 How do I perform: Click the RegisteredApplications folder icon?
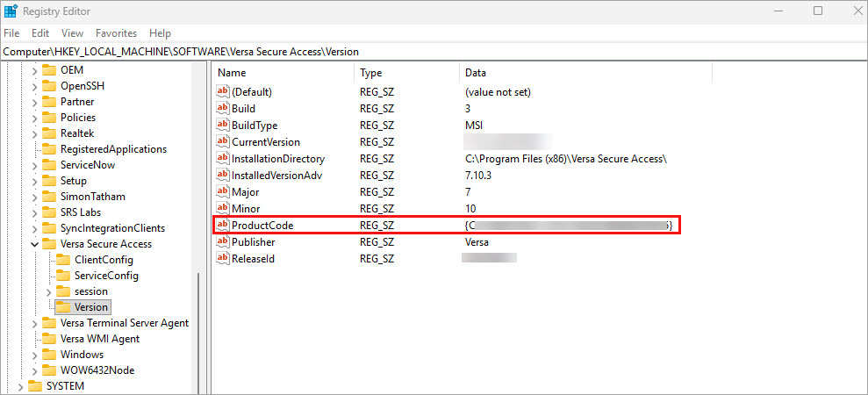pos(50,149)
